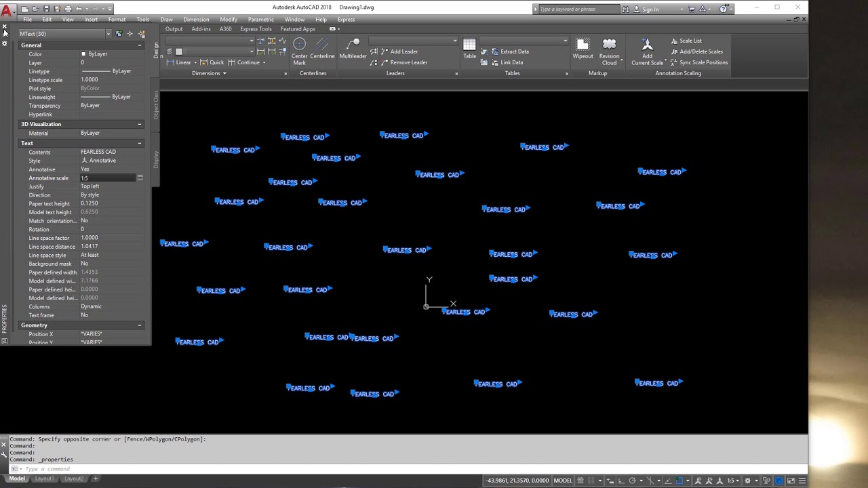Click the New drawing icon in Quick Access

(x=24, y=9)
